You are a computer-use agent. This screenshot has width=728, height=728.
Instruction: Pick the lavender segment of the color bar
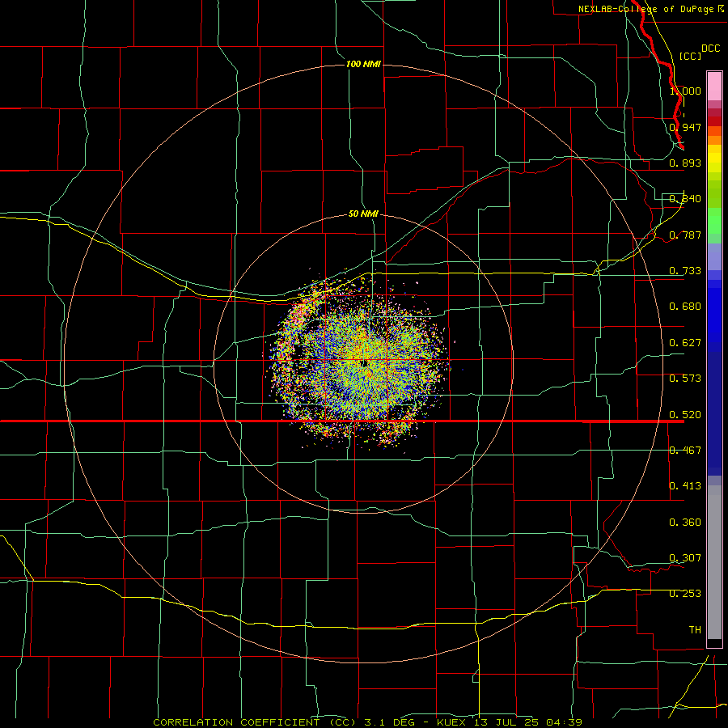(714, 256)
